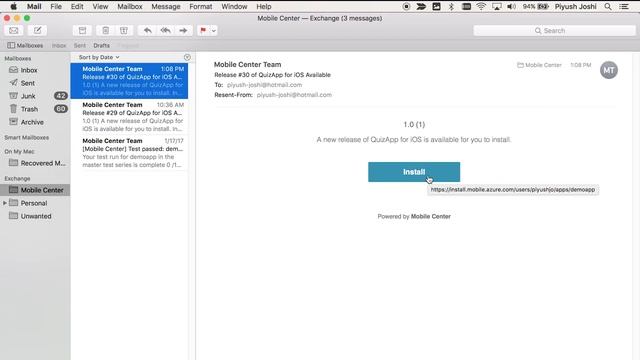This screenshot has height=360, width=640.
Task: Click the screen recording menu bar icon
Action: 406,7
